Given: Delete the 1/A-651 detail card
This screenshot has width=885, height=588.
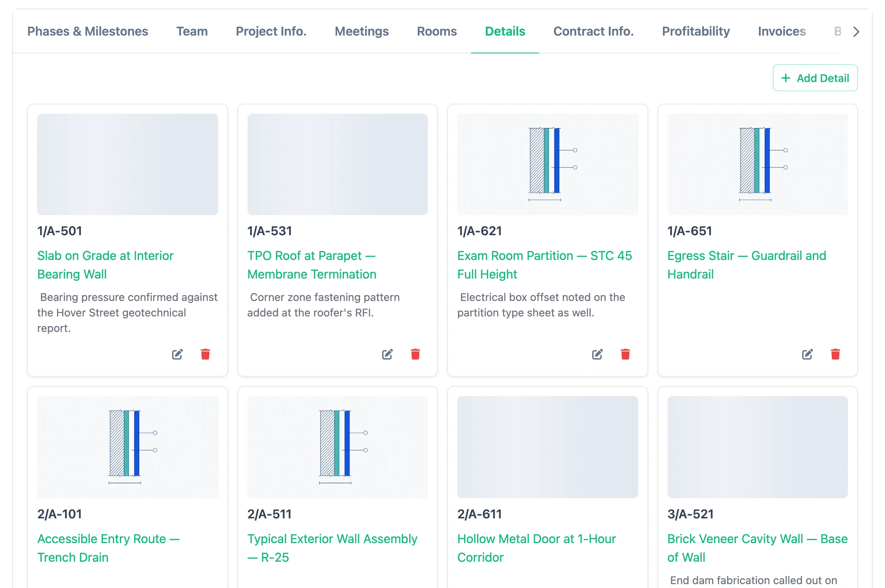Looking at the screenshot, I should [835, 354].
